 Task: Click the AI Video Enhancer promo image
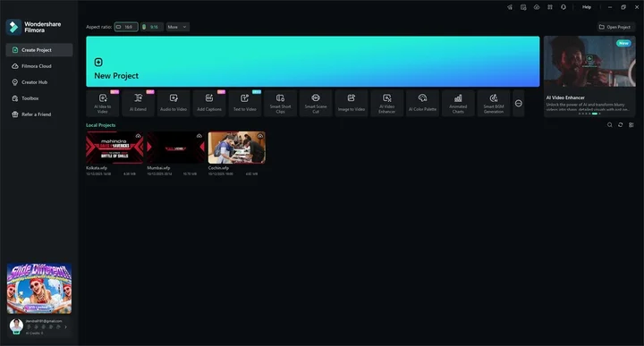(x=589, y=61)
